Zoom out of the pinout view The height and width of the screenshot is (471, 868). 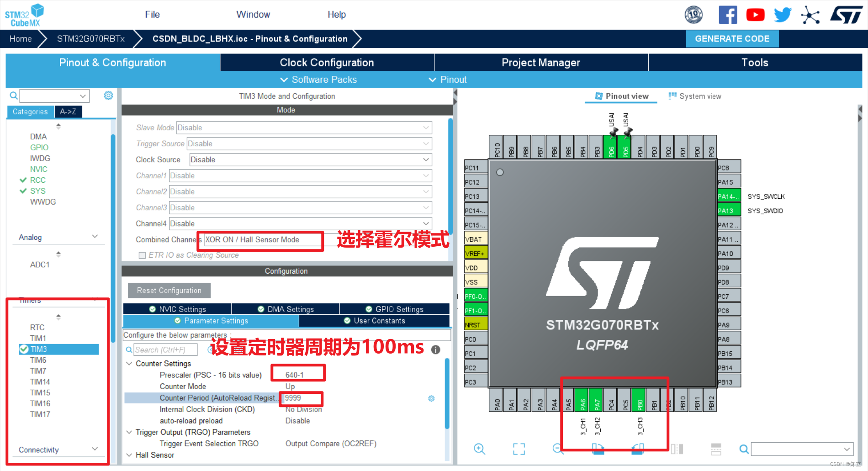(558, 449)
